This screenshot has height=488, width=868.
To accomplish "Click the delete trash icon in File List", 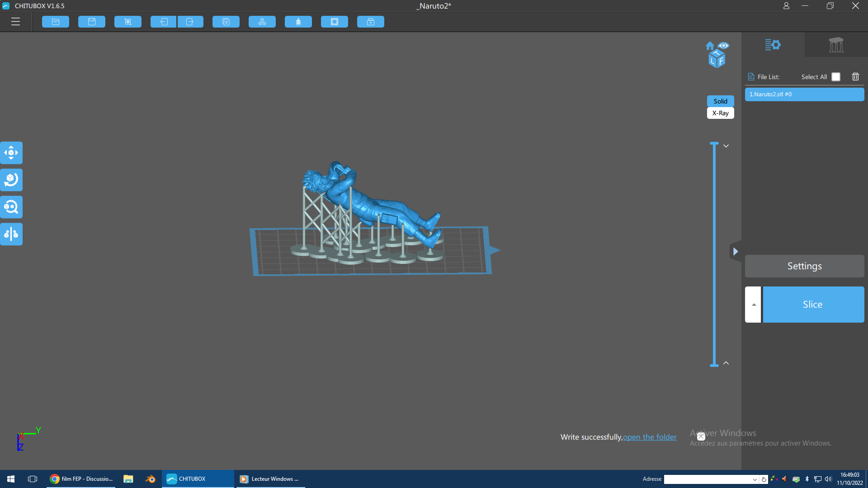I will click(855, 77).
